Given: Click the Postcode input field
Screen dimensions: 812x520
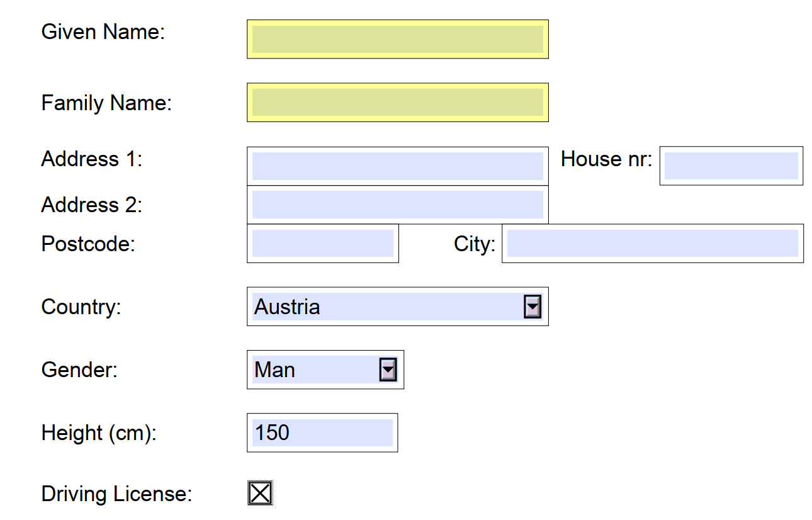Looking at the screenshot, I should [323, 243].
